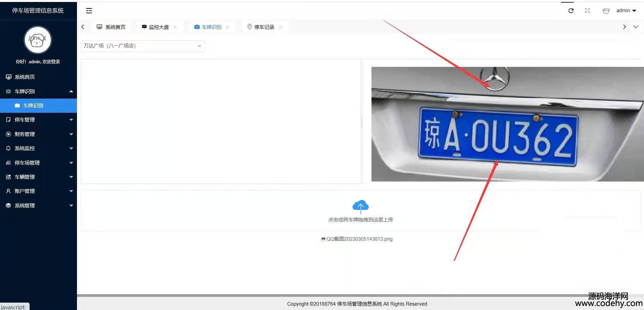Screen dimensions: 644x310
Task: Select the 车牌识别 submenu item
Action: (38, 106)
